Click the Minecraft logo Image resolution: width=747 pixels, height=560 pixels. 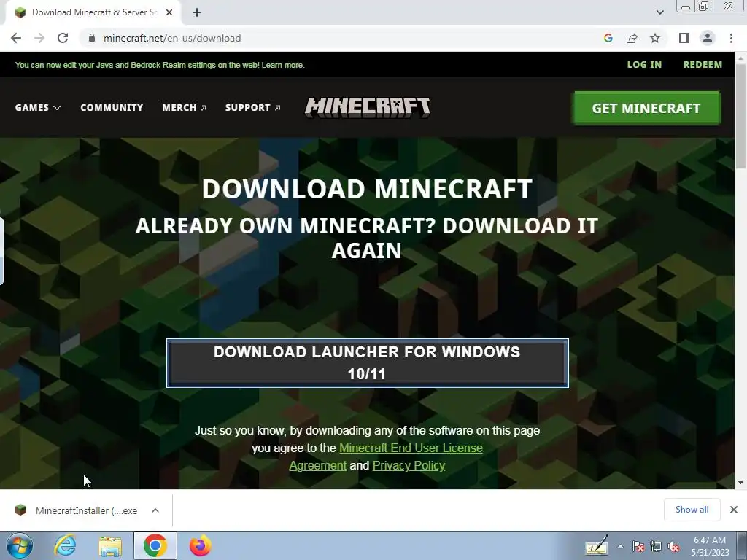point(368,108)
